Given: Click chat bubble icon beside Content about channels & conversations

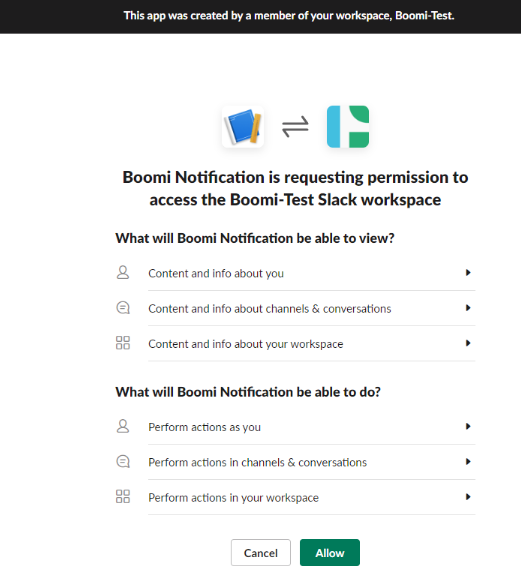Looking at the screenshot, I should 123,308.
